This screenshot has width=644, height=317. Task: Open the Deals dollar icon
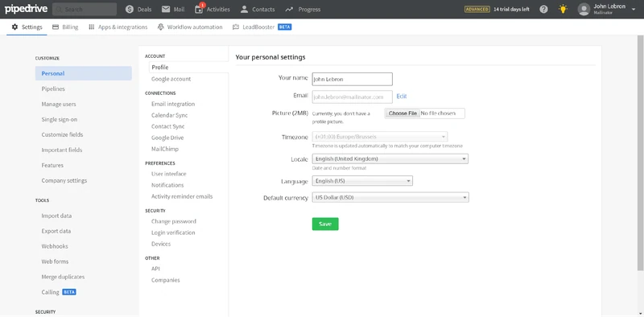tap(130, 9)
